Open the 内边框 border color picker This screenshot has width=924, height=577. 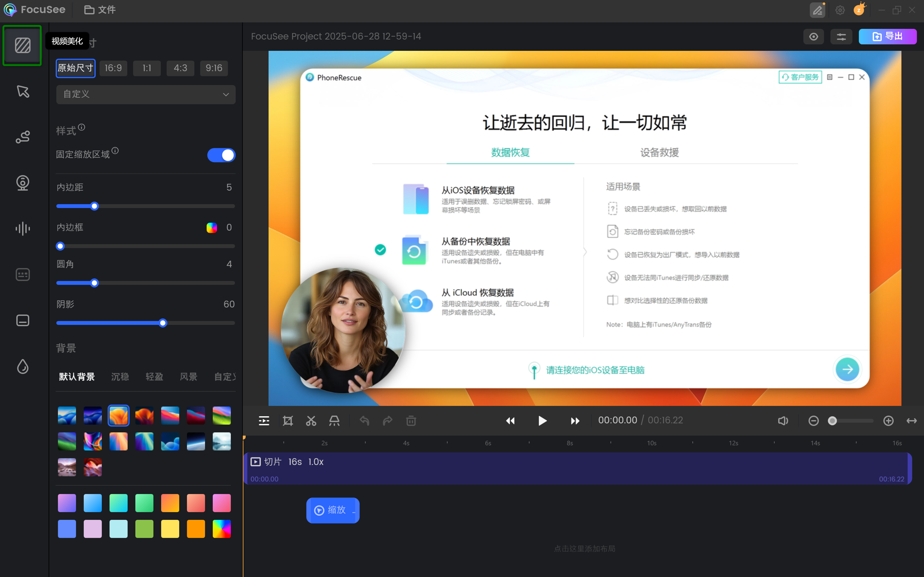(212, 227)
